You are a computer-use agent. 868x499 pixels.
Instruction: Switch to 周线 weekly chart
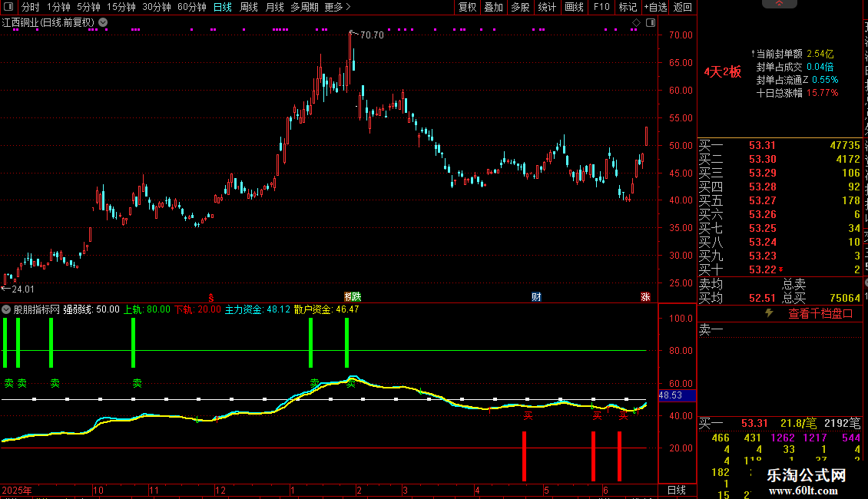[x=249, y=7]
